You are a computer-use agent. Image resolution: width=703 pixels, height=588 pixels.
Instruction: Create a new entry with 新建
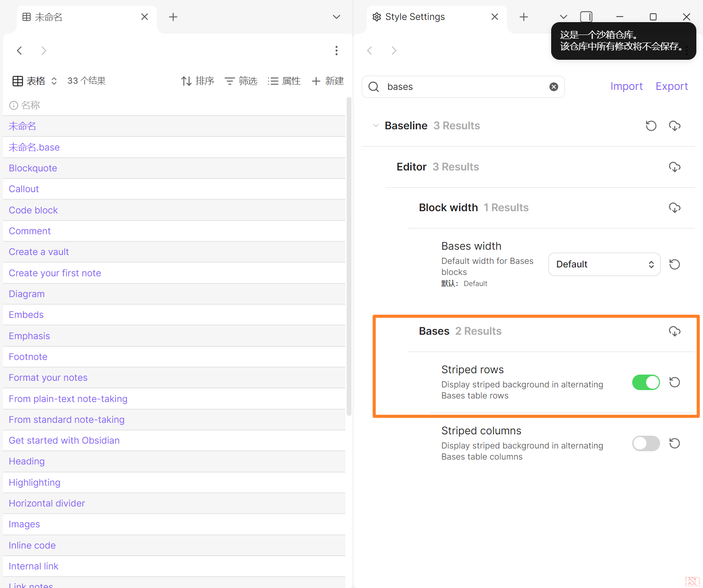pos(328,81)
